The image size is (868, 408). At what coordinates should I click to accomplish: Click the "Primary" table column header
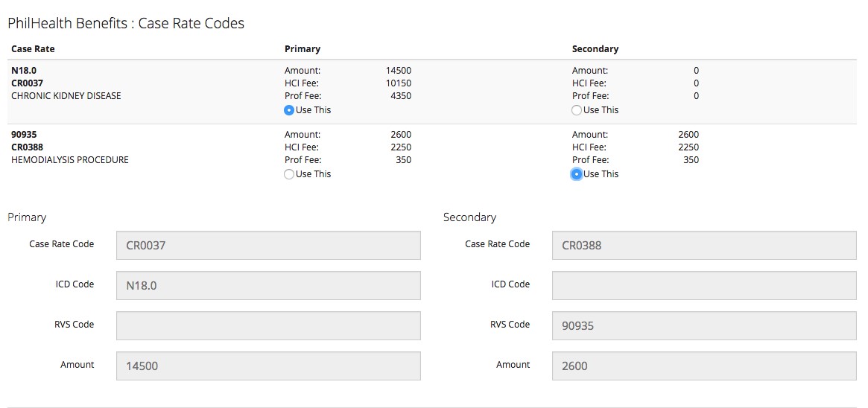(302, 49)
